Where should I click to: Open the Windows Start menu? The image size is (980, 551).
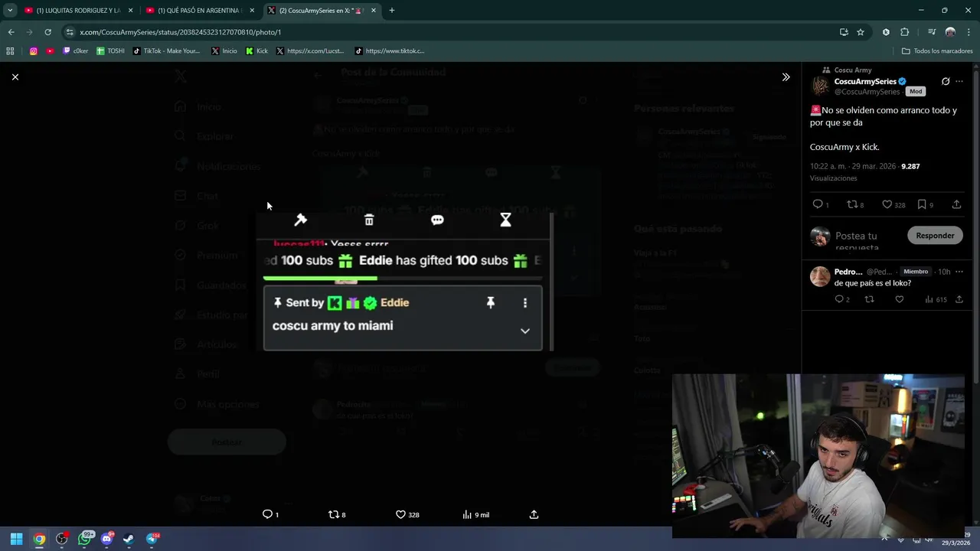[16, 539]
